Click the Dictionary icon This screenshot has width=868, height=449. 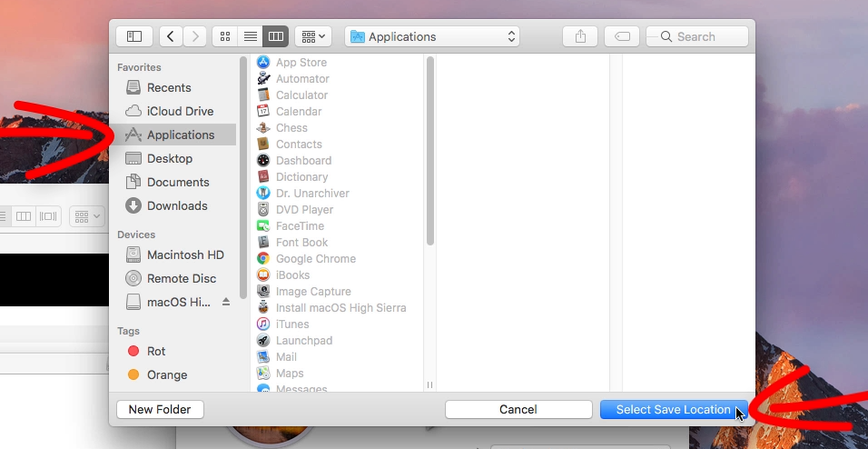[x=263, y=177]
